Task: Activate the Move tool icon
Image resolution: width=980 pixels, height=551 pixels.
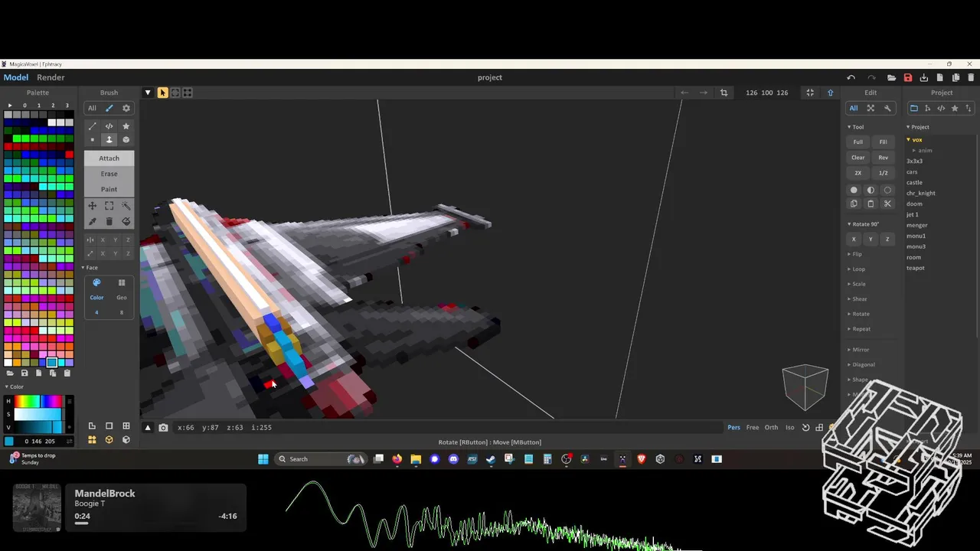Action: (92, 206)
